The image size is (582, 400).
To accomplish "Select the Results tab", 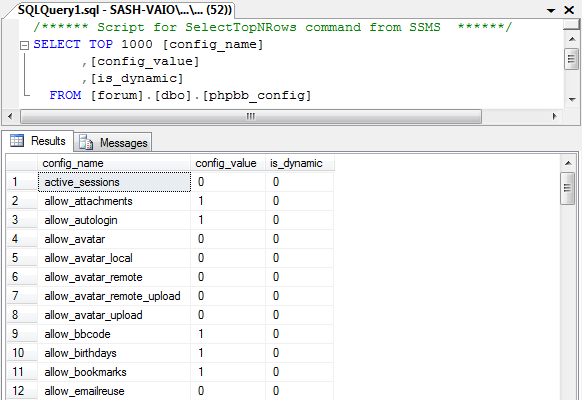I will pyautogui.click(x=37, y=141).
